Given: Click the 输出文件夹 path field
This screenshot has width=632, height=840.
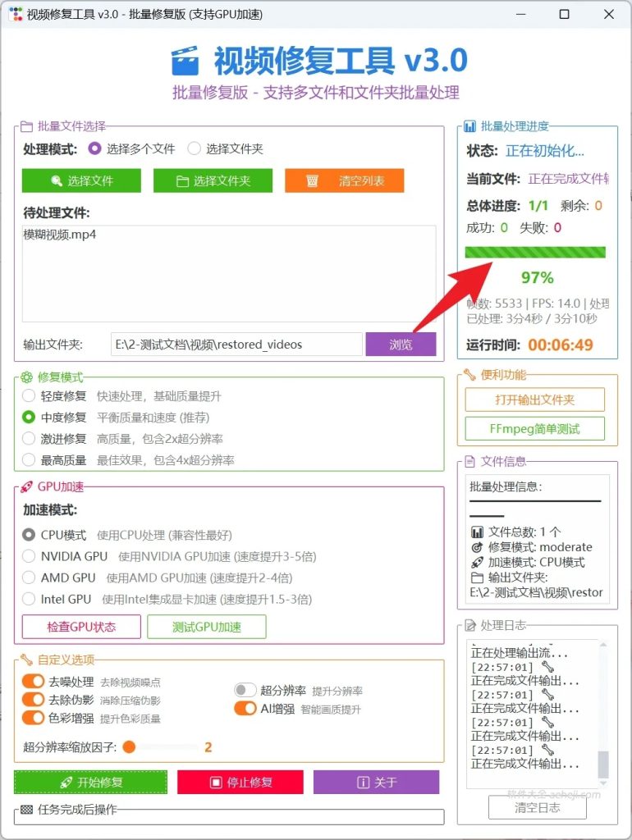Looking at the screenshot, I should click(x=236, y=344).
